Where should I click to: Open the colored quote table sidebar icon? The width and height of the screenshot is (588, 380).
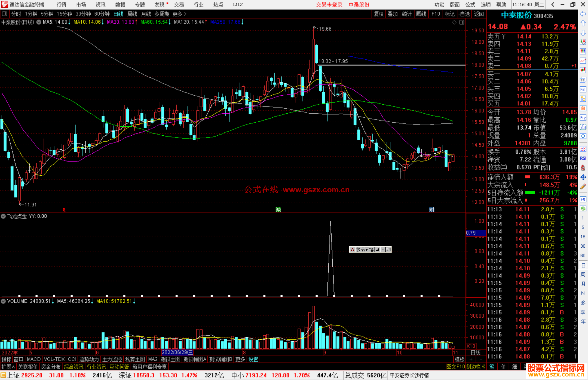(x=583, y=51)
